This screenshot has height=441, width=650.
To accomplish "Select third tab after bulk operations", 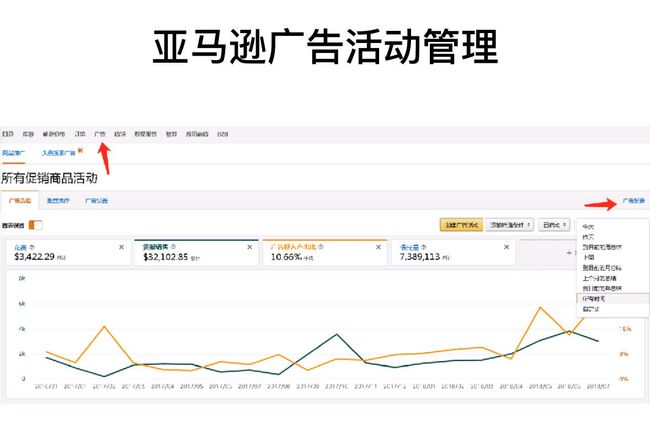I will [96, 201].
